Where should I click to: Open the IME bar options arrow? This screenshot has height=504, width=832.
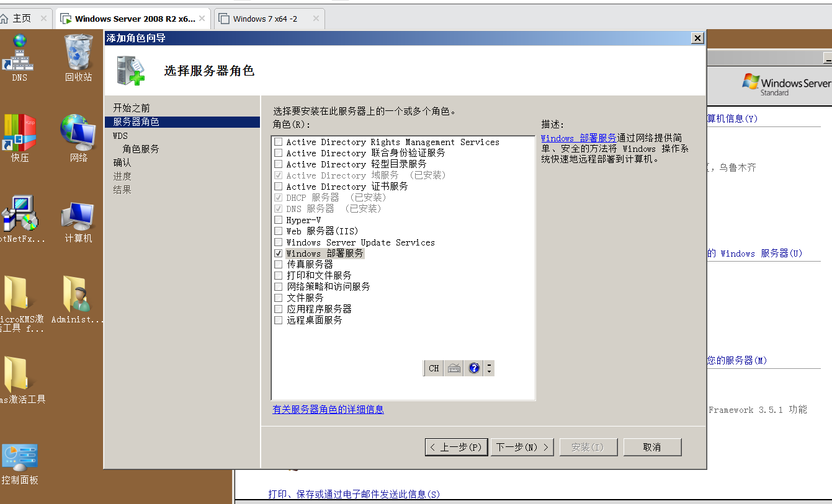click(x=490, y=368)
